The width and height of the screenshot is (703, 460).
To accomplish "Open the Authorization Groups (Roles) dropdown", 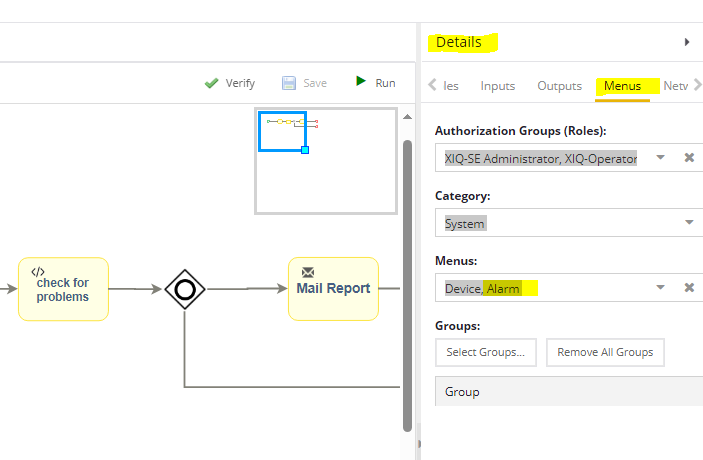I will click(660, 158).
